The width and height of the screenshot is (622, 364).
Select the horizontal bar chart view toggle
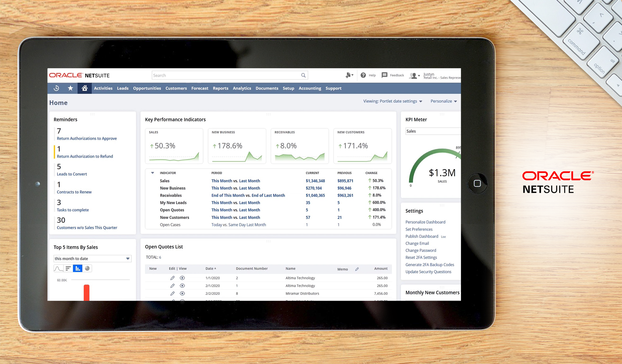click(x=68, y=268)
